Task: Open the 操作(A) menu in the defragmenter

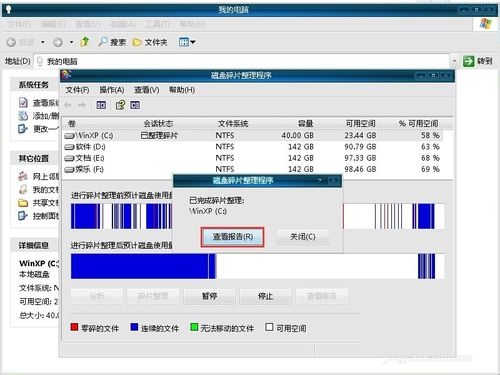Action: pyautogui.click(x=112, y=90)
